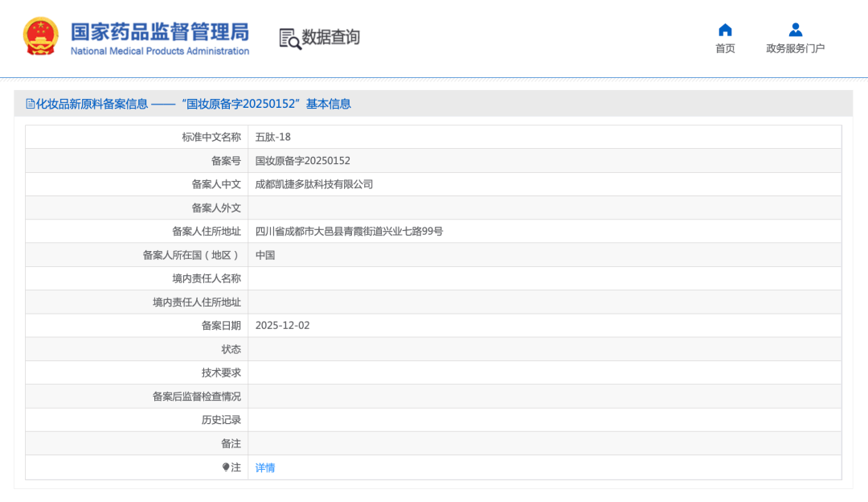
Task: Click the 首页 text link
Action: click(724, 48)
